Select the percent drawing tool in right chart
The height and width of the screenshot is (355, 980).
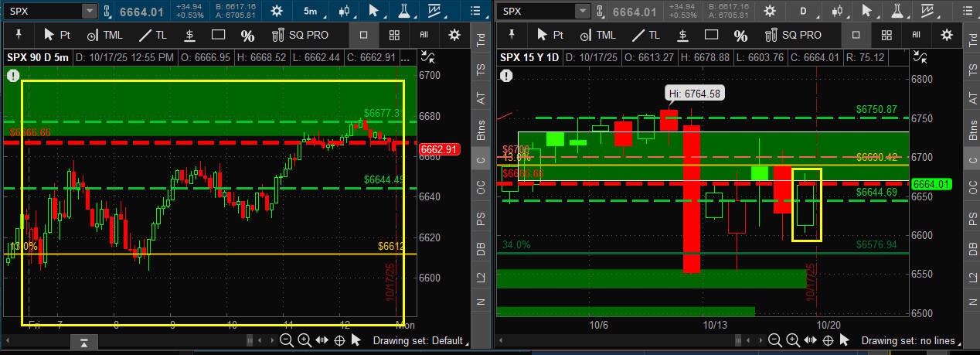coord(740,35)
